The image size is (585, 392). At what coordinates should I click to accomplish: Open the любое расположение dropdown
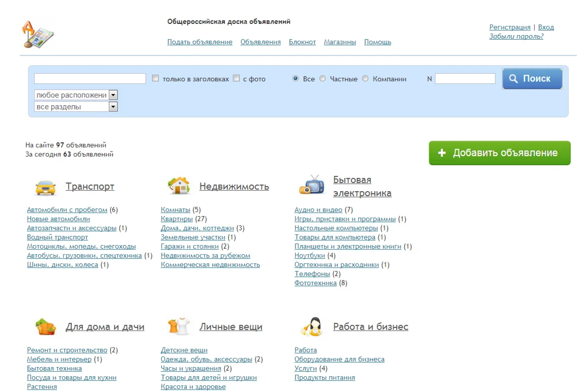pyautogui.click(x=76, y=95)
